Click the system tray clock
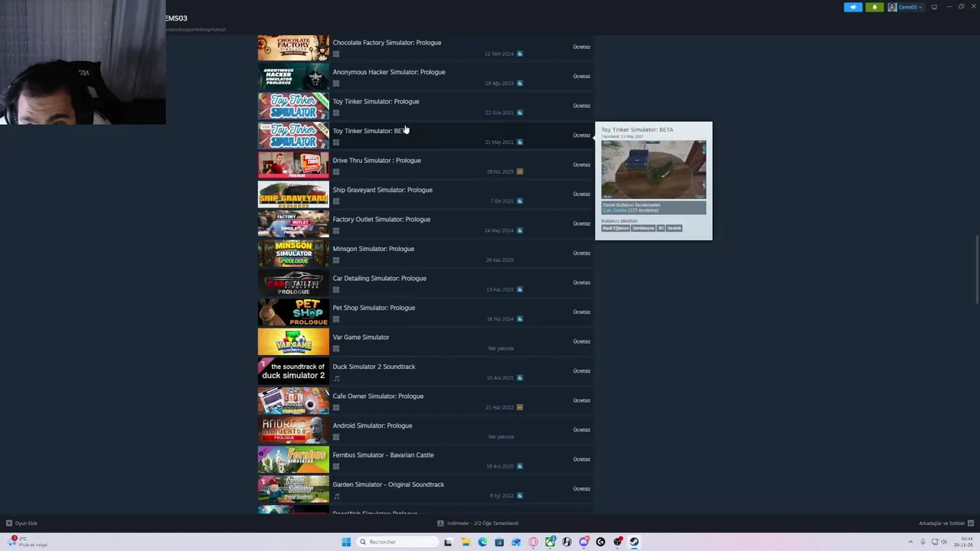The width and height of the screenshot is (980, 551). [x=964, y=542]
